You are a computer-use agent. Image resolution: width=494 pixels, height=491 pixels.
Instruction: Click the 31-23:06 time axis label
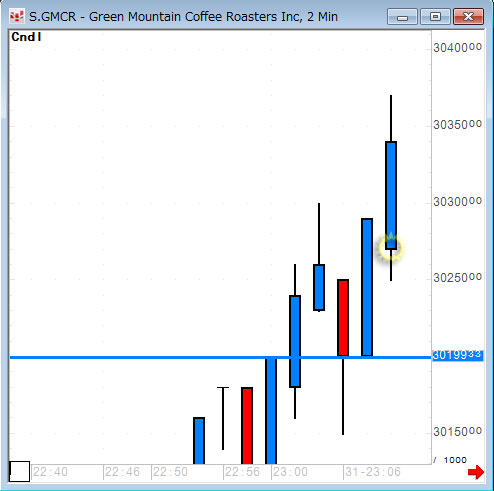pos(373,472)
